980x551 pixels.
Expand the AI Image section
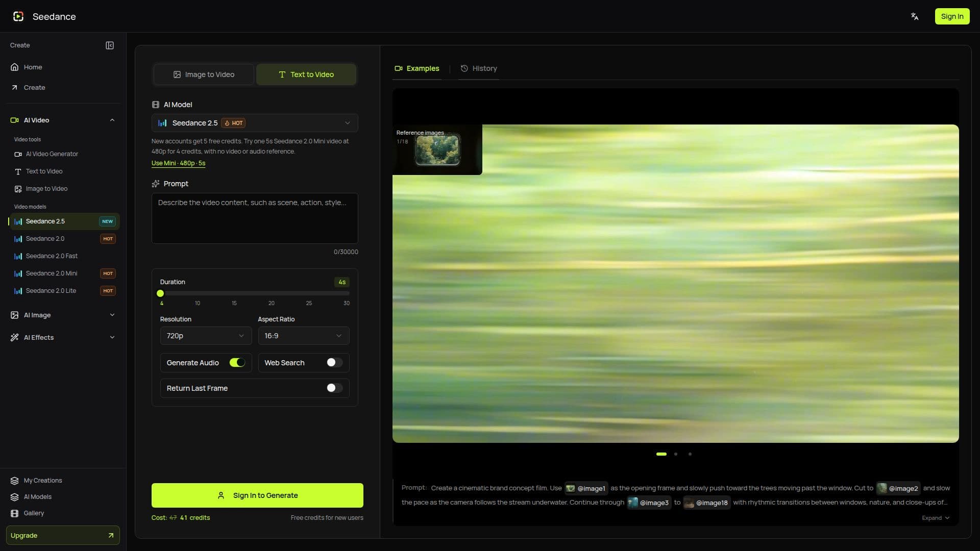112,315
